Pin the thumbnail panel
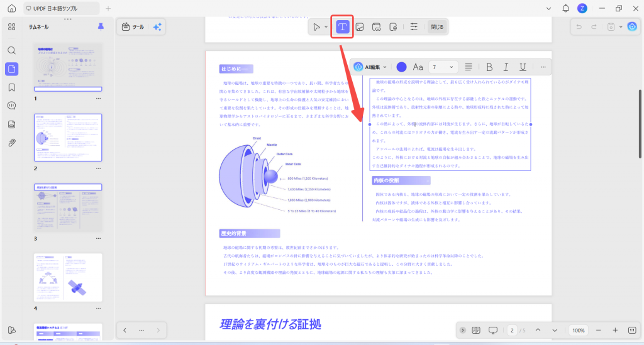 pos(101,26)
